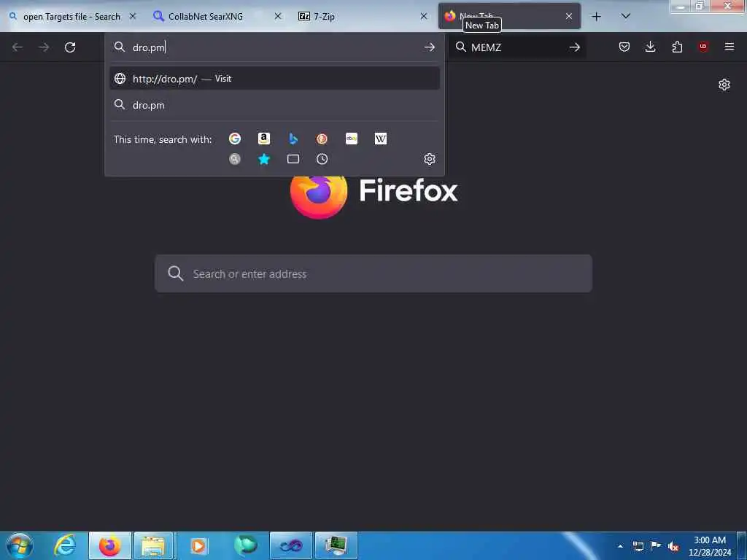The image size is (747, 560).
Task: List all tabs dropdown arrow
Action: (626, 16)
